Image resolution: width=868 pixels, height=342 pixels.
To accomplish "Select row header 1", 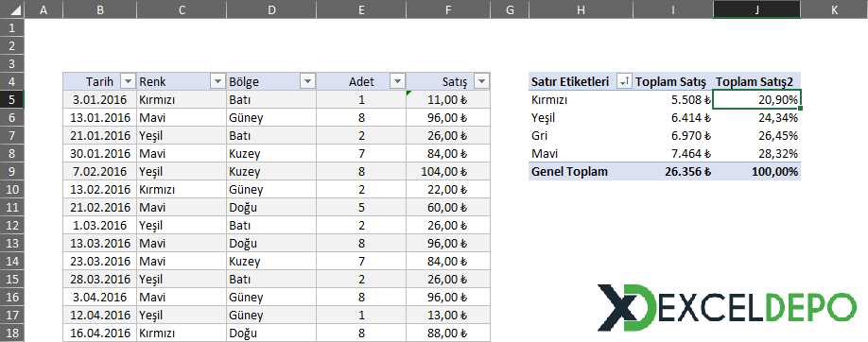I will tap(12, 27).
